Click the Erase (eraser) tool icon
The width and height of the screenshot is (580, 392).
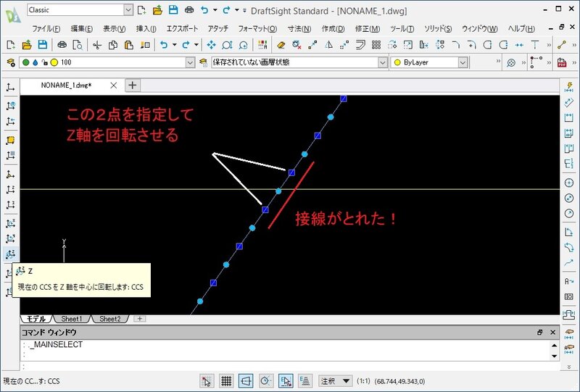pos(281,45)
